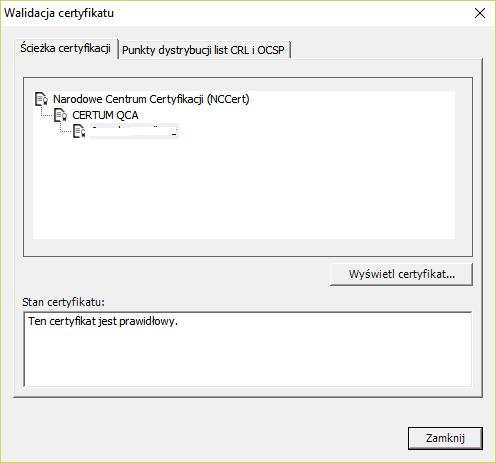496x463 pixels.
Task: Click the CERTUM QCA certificate icon
Action: [x=61, y=115]
